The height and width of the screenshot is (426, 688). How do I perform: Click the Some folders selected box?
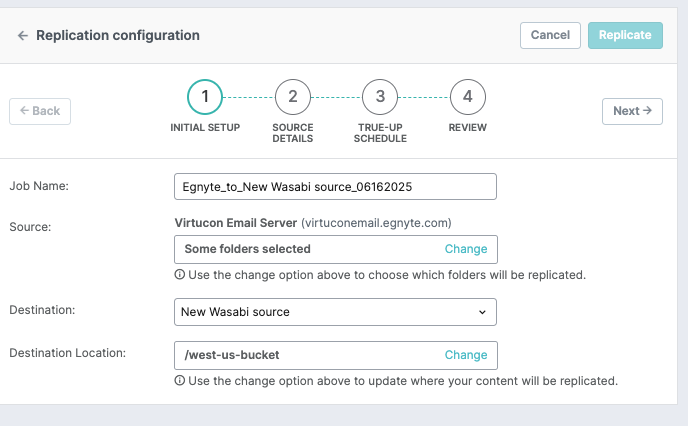tap(336, 250)
